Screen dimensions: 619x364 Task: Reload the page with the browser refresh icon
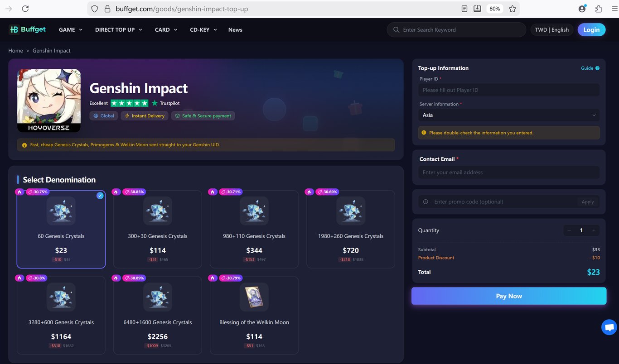(x=25, y=9)
